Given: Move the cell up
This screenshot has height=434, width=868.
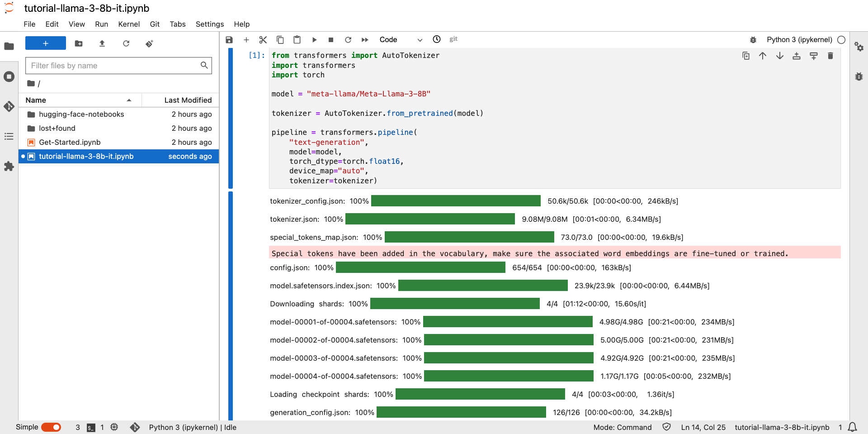Looking at the screenshot, I should 763,56.
